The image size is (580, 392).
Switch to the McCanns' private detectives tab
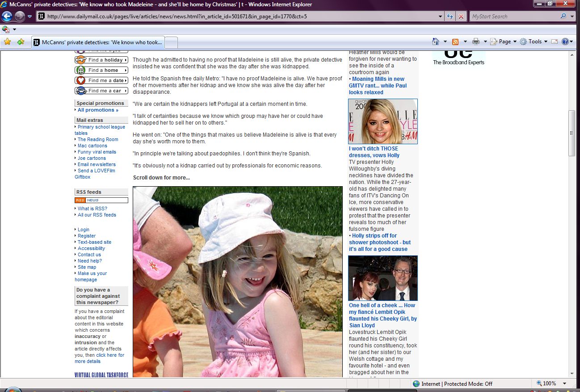click(x=98, y=42)
